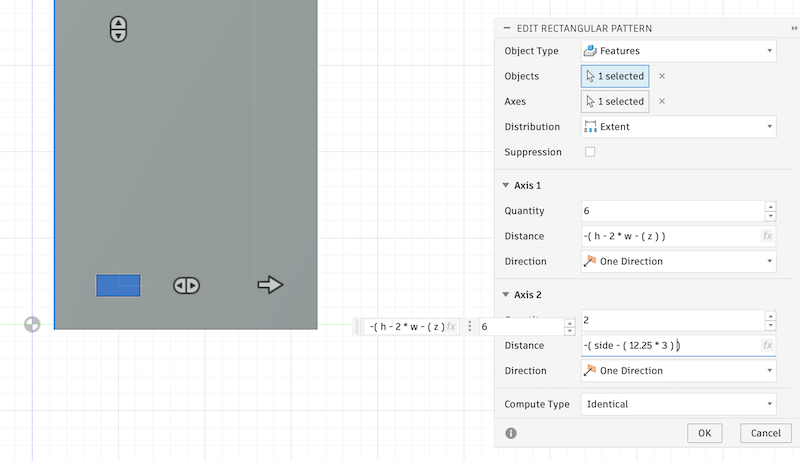
Task: Collapse the Axis 2 section
Action: click(x=506, y=294)
